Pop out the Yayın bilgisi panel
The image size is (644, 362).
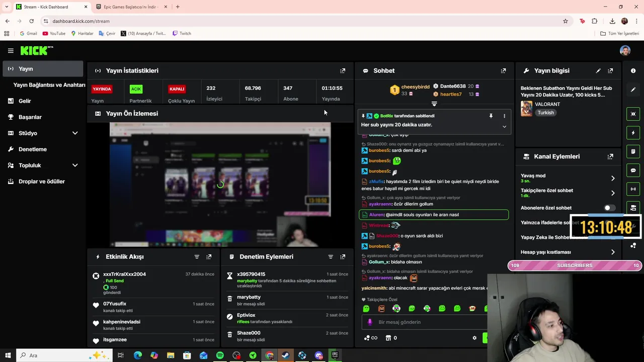(610, 71)
